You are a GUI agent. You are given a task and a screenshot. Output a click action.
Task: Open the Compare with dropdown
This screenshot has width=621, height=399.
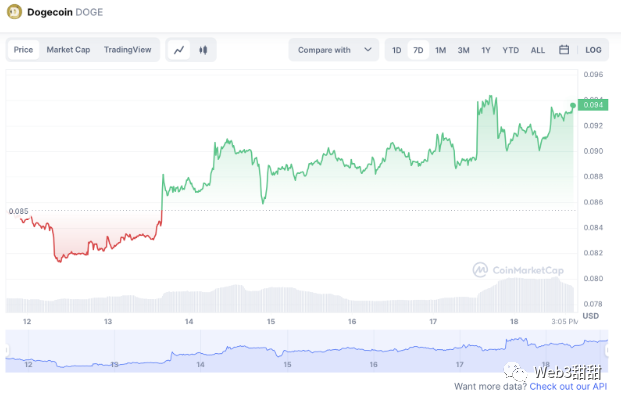(x=334, y=50)
